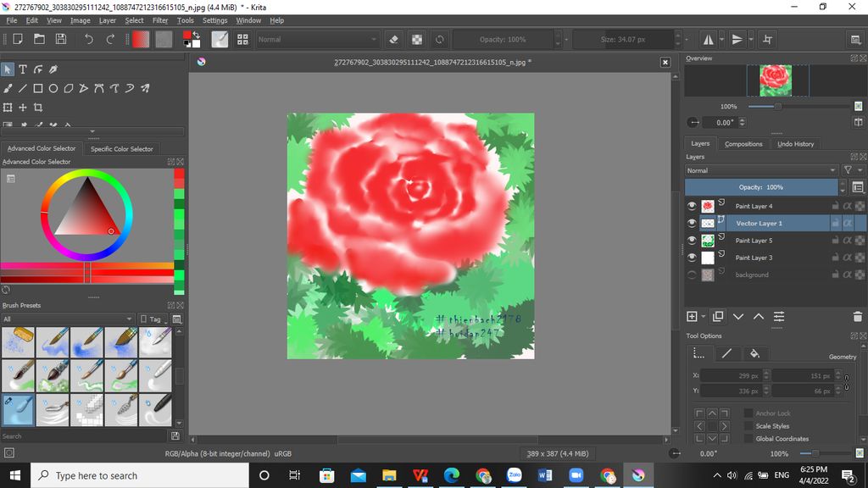Viewport: 868px width, 488px height.
Task: Select the Calligraphy tool
Action: pyautogui.click(x=53, y=69)
